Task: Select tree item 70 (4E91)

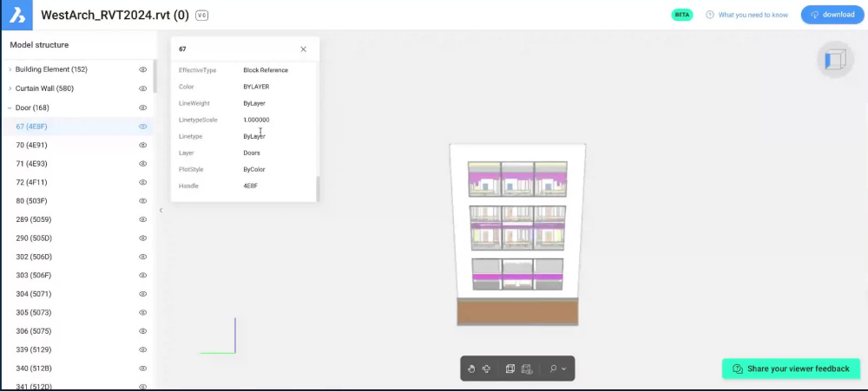Action: click(x=31, y=145)
